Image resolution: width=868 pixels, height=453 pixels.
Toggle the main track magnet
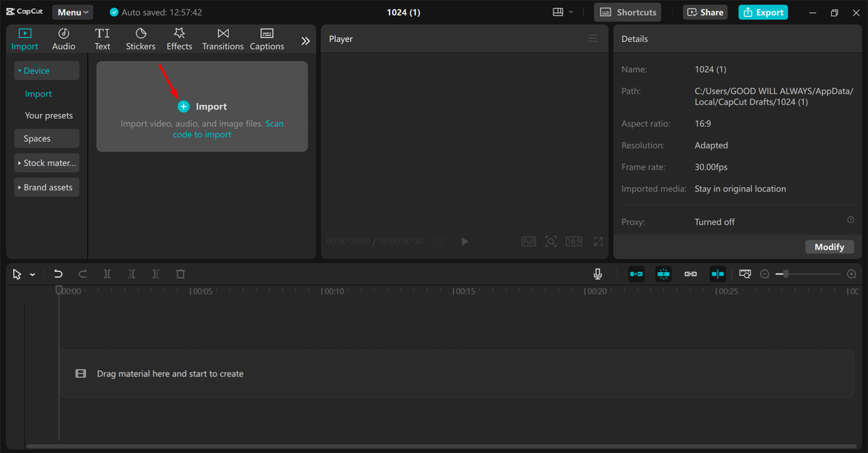636,274
